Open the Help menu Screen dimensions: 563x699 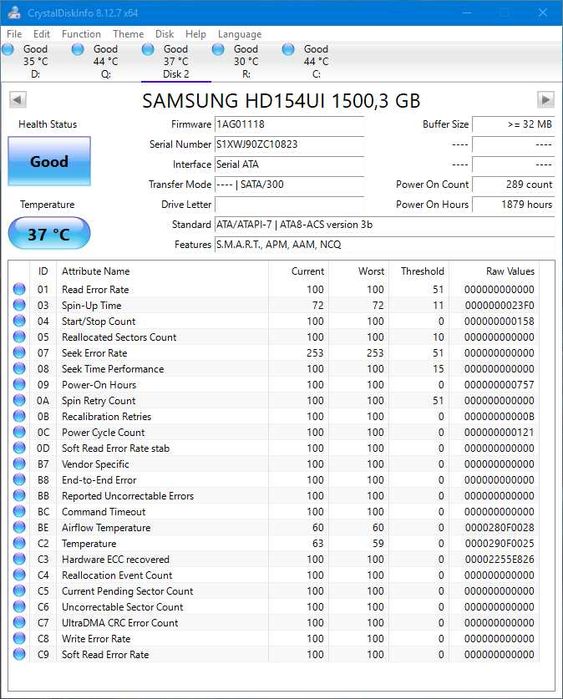pos(196,34)
